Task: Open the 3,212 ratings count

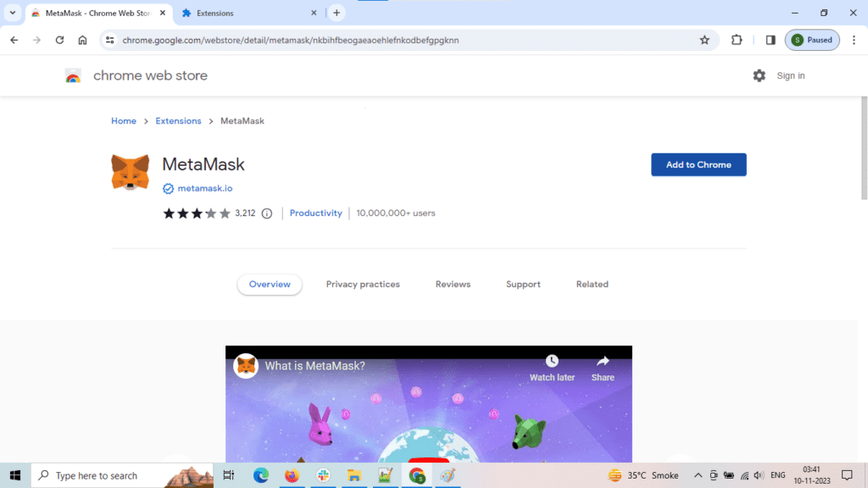Action: point(245,213)
